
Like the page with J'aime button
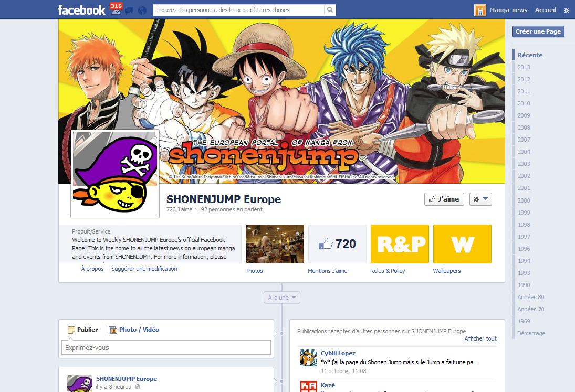pyautogui.click(x=444, y=199)
